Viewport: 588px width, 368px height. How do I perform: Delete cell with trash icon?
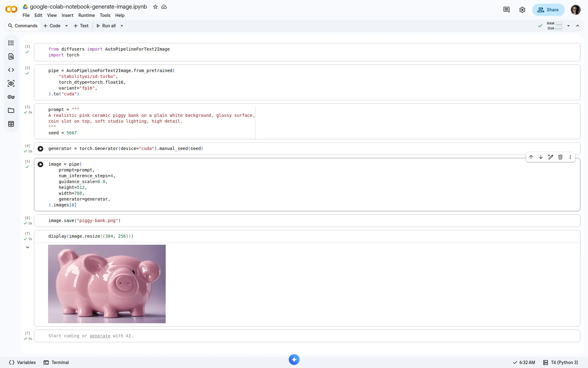tap(560, 157)
